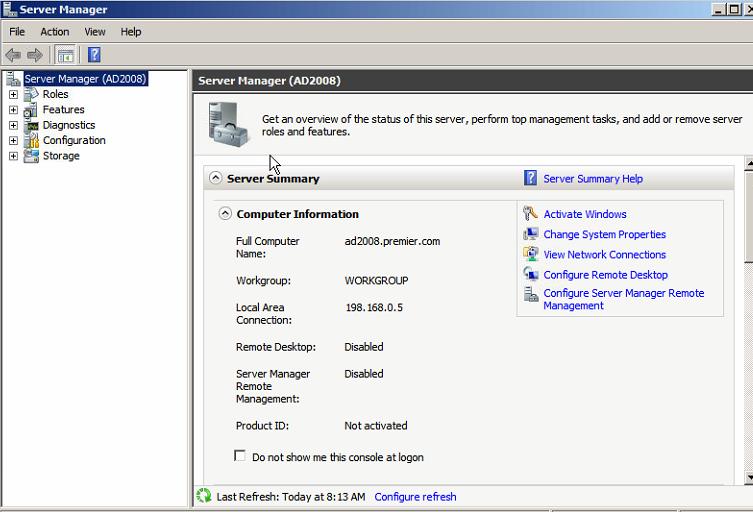Click the Diagnostics node icon
753x512 pixels.
click(x=32, y=125)
